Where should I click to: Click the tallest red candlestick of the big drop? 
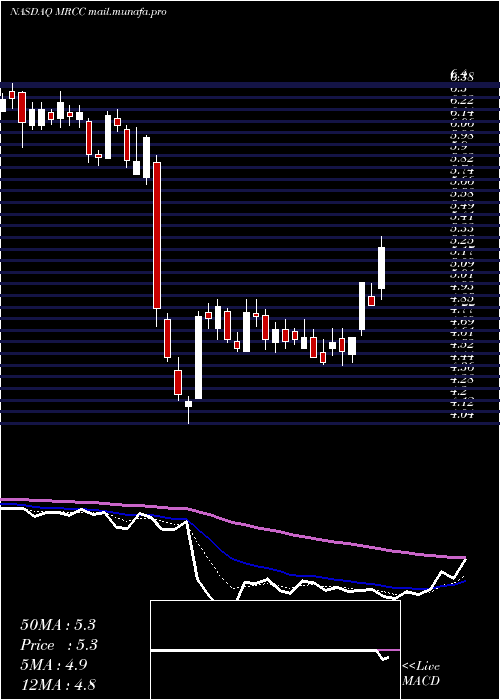pyautogui.click(x=157, y=235)
